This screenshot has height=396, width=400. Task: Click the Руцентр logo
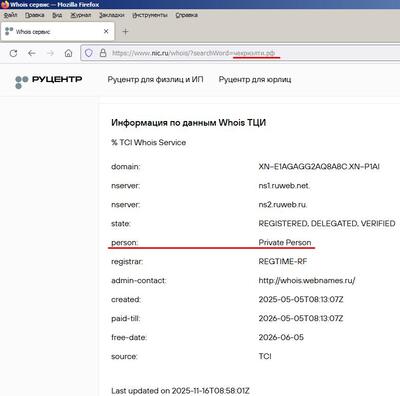click(49, 81)
